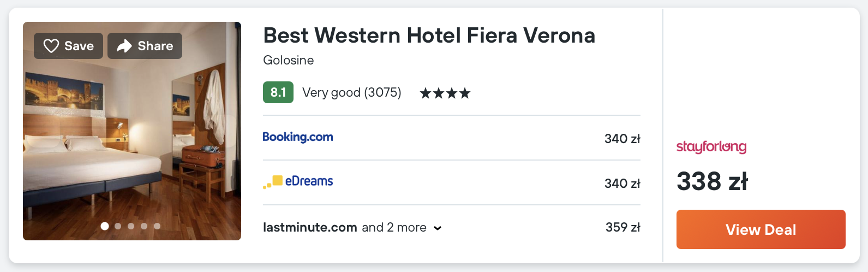
Task: Click the 338 zł stayforlong price
Action: 712,181
